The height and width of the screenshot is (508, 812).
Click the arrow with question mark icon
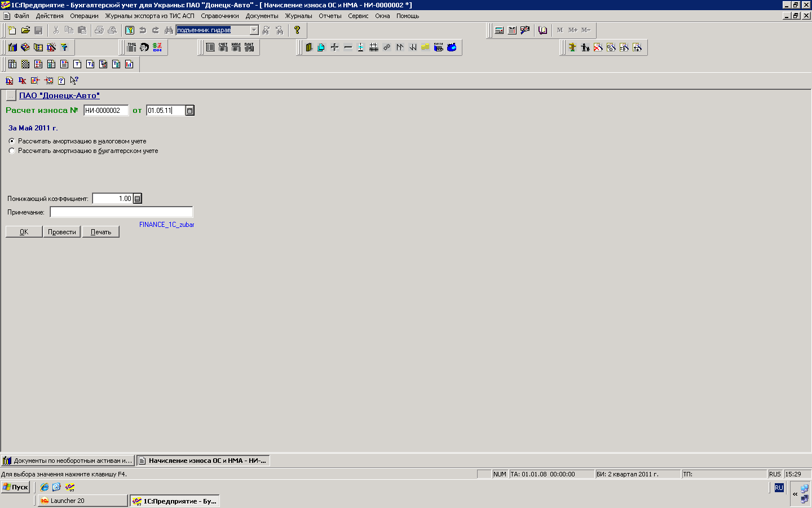point(74,80)
